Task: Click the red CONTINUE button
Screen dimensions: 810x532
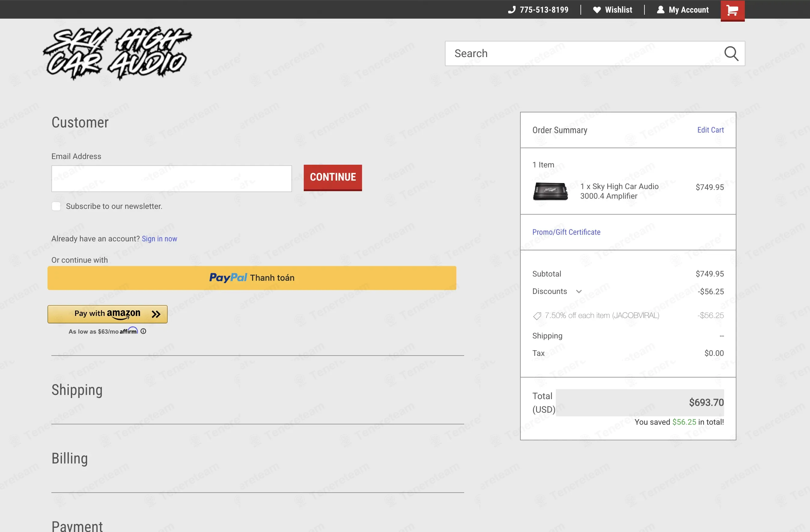Action: point(333,178)
